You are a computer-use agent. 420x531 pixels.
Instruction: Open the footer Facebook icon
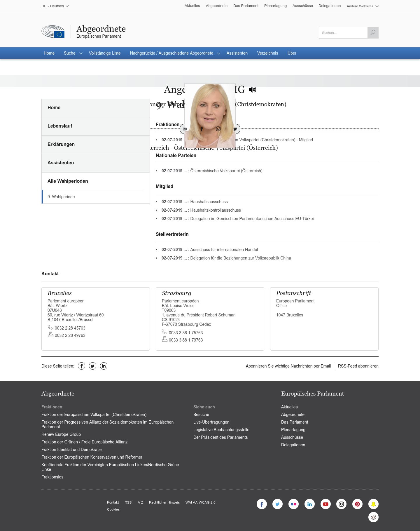262,504
